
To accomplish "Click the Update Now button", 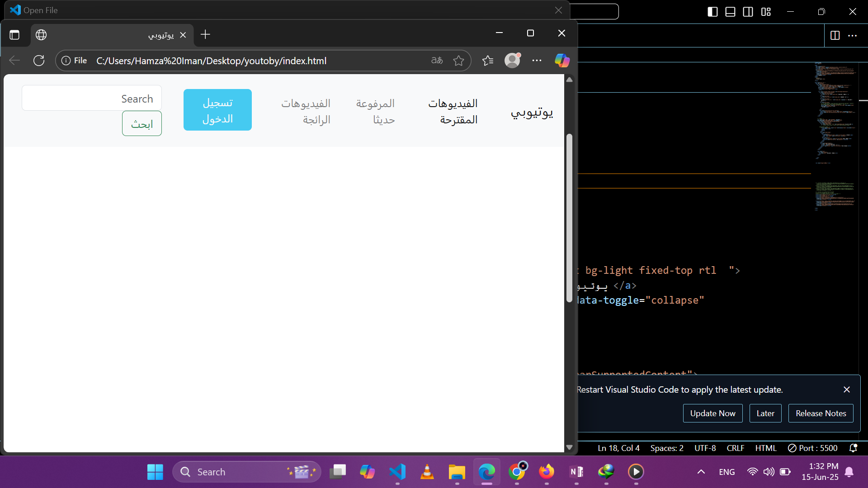I will [712, 413].
